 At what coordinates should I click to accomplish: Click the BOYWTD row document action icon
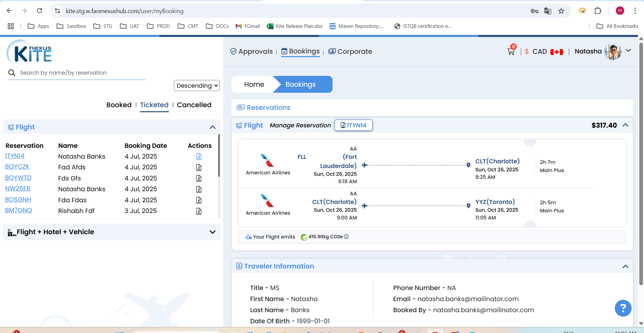(199, 178)
